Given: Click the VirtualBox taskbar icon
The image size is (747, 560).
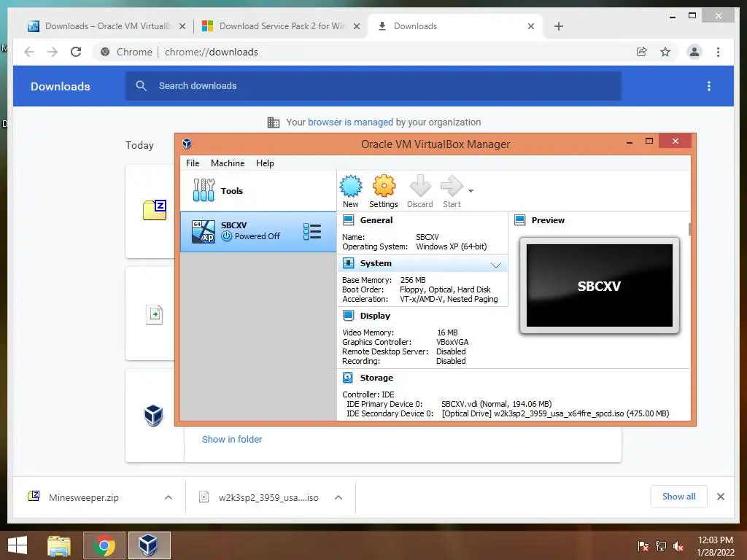Looking at the screenshot, I should 149,545.
